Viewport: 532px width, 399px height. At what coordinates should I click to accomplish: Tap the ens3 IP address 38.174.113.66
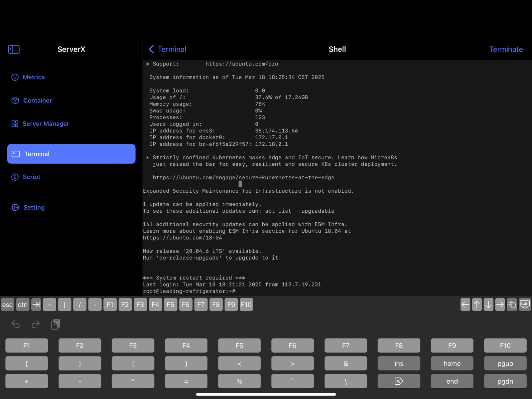(276, 131)
